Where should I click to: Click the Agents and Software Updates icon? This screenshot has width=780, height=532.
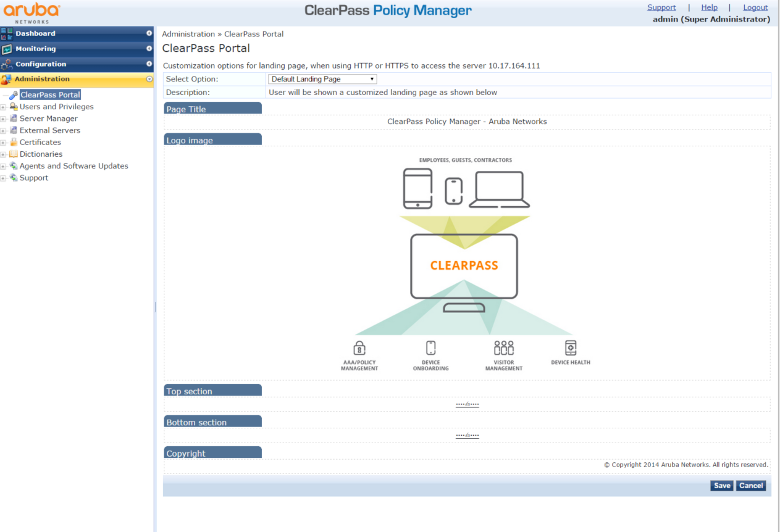click(14, 166)
